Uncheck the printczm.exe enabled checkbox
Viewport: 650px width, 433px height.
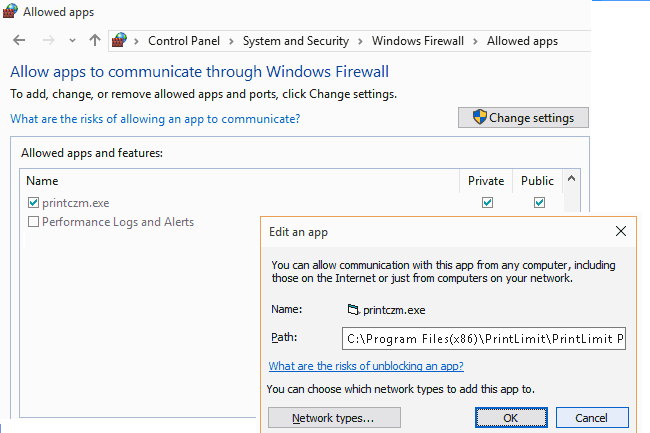coord(33,203)
